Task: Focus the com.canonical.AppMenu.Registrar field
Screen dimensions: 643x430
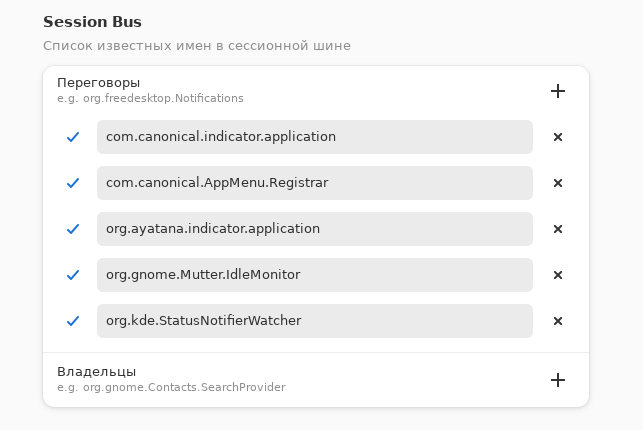Action: 314,183
